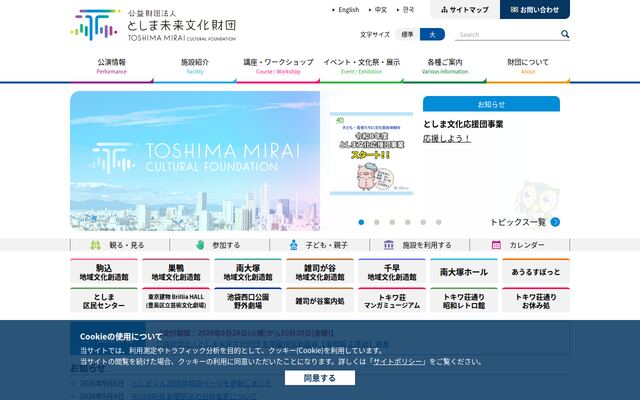
Task: Open 巣鴨 地域文化創造館 facility button
Action: click(x=176, y=271)
